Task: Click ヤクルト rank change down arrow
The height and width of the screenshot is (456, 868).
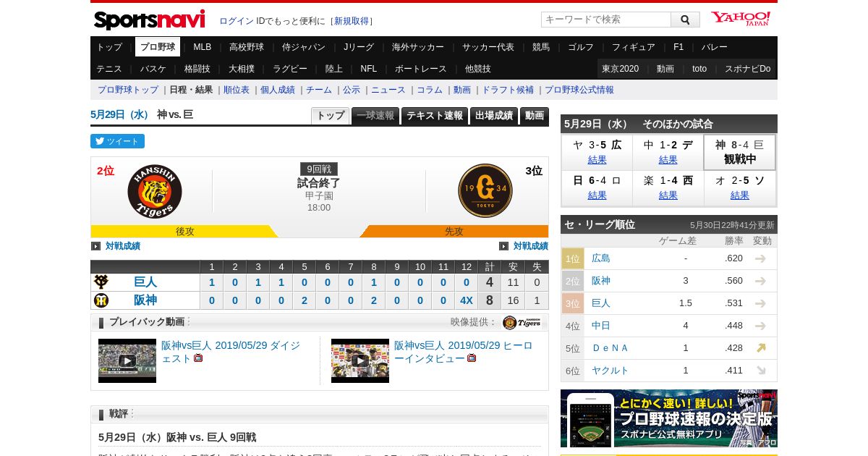Action: click(x=761, y=371)
